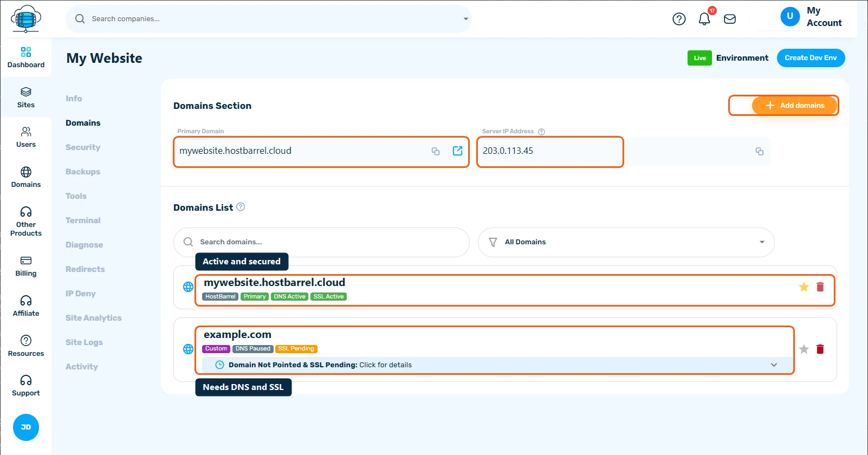Click the JD user avatar
The image size is (868, 455).
point(26,427)
